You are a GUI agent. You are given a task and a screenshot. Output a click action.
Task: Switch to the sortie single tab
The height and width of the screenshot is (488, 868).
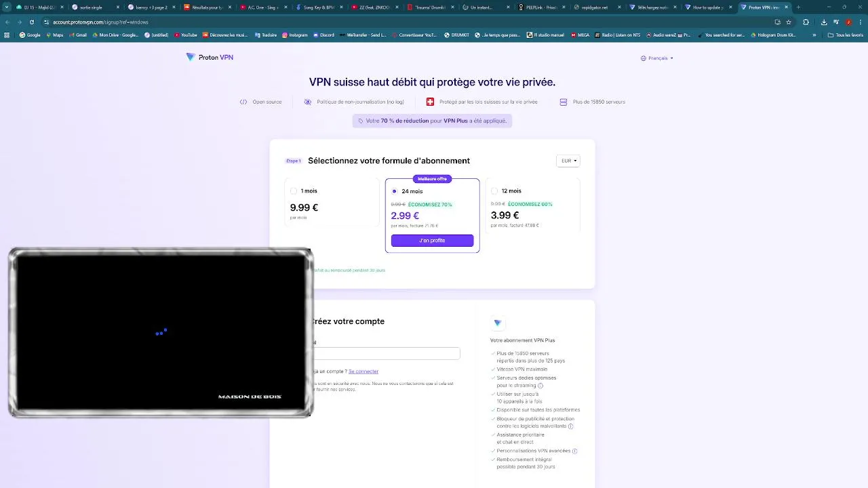pyautogui.click(x=95, y=7)
